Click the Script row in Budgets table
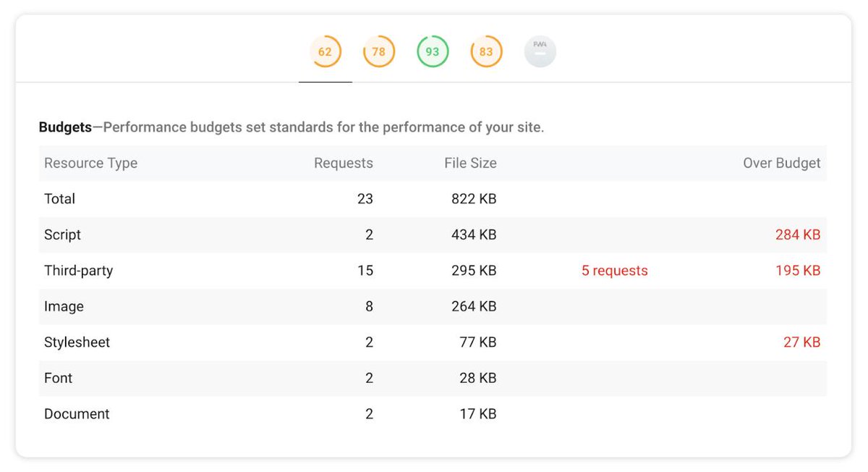 pyautogui.click(x=62, y=235)
